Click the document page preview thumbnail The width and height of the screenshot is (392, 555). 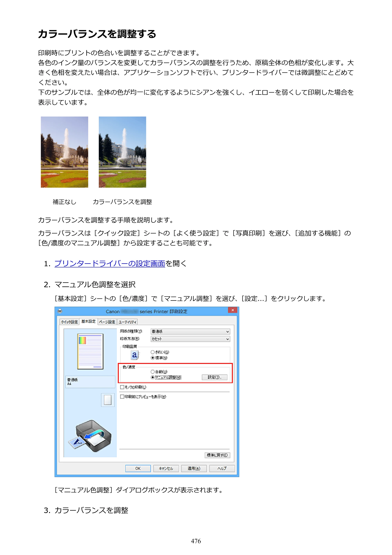pos(90,352)
